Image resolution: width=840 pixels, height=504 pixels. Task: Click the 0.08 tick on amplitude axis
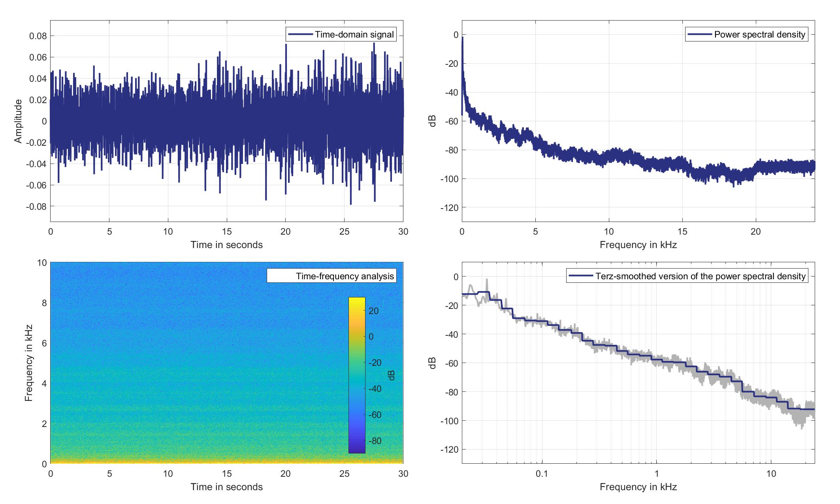[38, 36]
